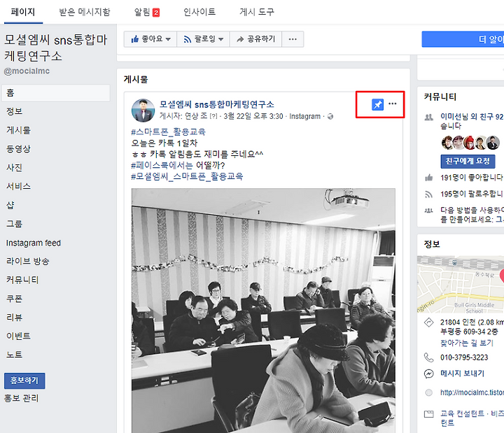Select 홈 in the left sidebar
The height and width of the screenshot is (433, 504).
[55, 93]
